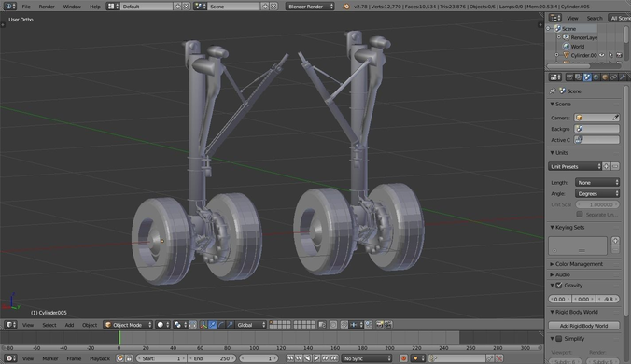Viewport: 631px width, 364px height.
Task: Open the Angle dropdown set to Degrees
Action: pyautogui.click(x=597, y=193)
